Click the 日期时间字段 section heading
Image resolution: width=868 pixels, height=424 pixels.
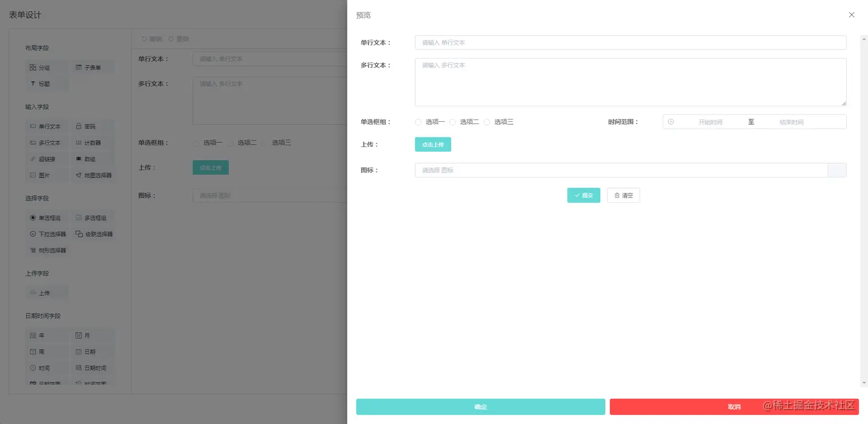[x=43, y=316]
